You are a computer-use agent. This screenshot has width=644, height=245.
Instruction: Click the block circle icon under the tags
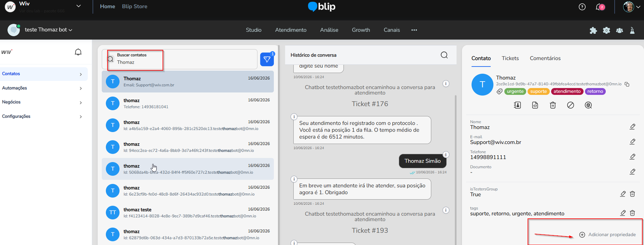click(x=570, y=105)
